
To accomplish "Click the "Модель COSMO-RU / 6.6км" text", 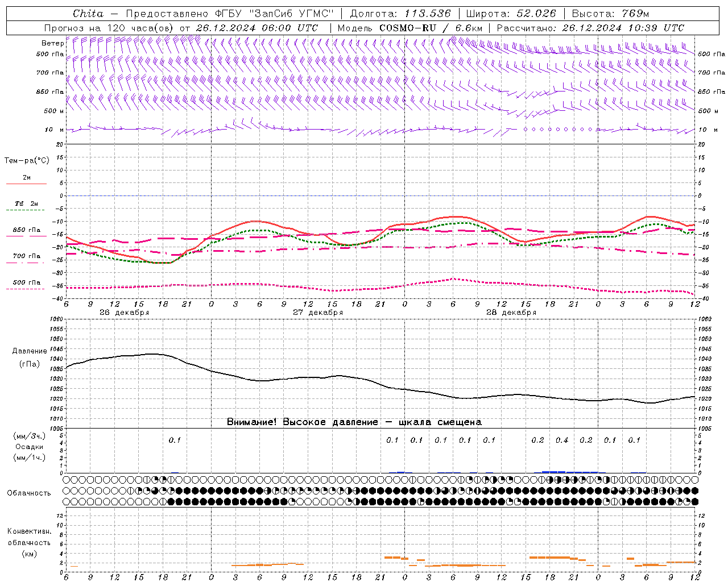I will [410, 28].
